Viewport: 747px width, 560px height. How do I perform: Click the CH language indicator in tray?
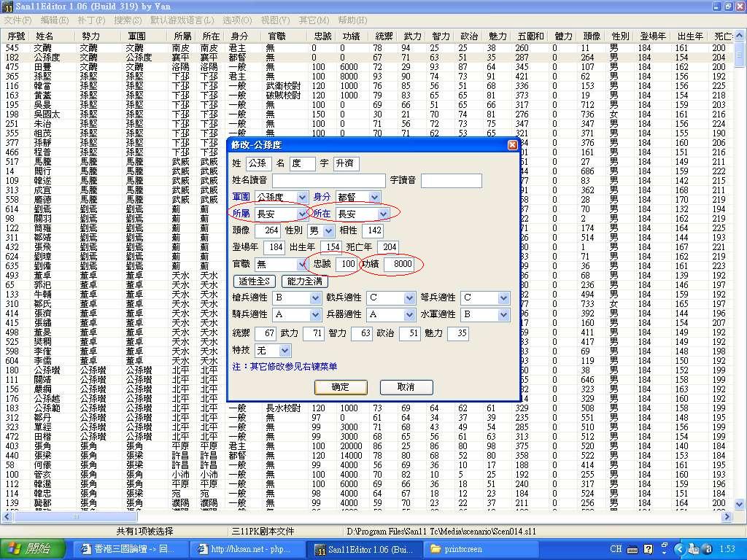616,549
